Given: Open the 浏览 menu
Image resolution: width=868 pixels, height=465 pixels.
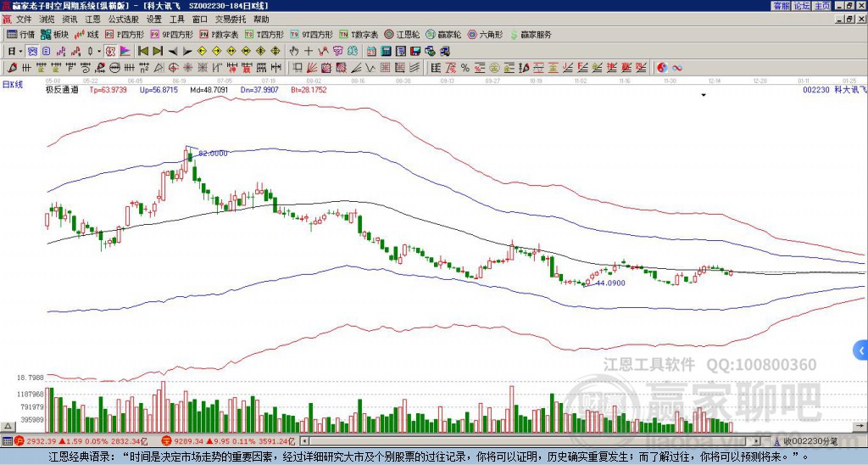Looking at the screenshot, I should click(x=47, y=20).
